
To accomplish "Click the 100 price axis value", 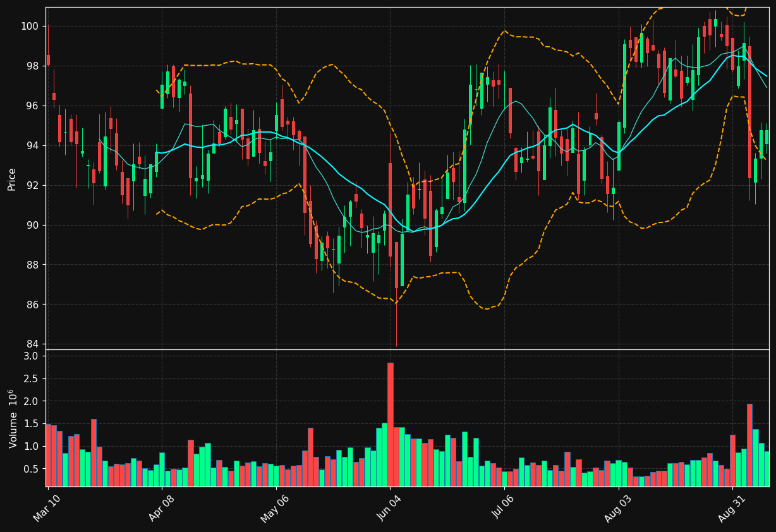I will click(31, 27).
